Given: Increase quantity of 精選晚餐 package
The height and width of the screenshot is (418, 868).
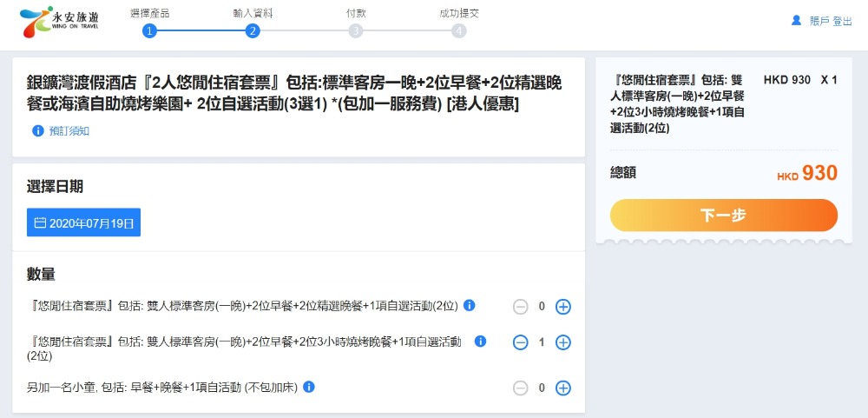Looking at the screenshot, I should pos(562,306).
